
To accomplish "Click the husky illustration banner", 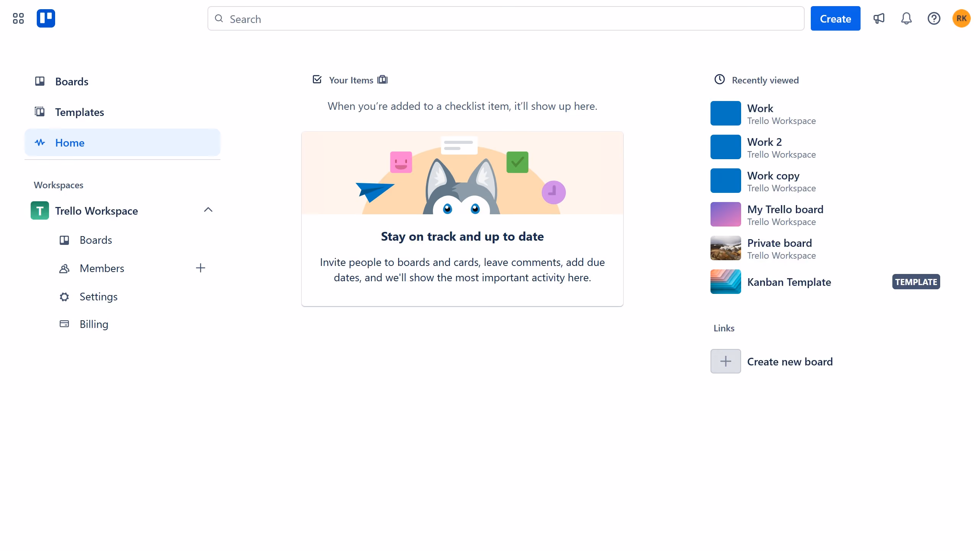I will tap(462, 173).
